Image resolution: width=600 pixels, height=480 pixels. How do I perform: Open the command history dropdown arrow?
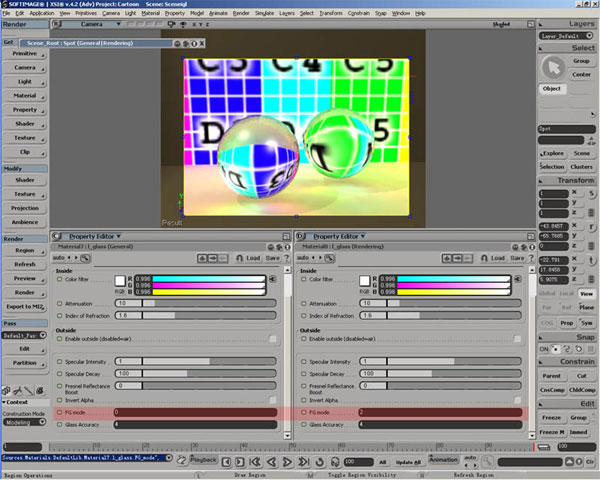coord(169,458)
